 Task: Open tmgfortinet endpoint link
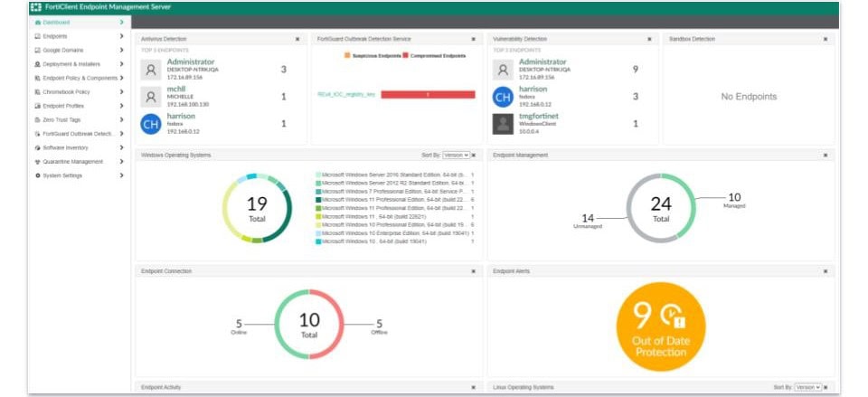[x=539, y=117]
